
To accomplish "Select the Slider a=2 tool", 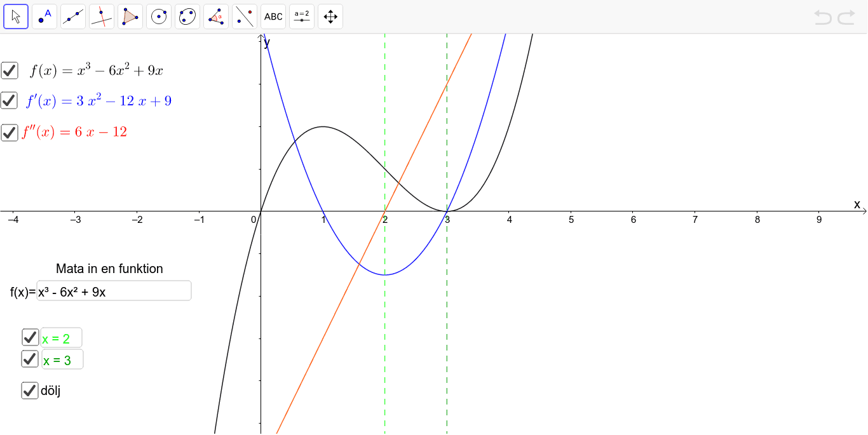I will coord(302,17).
